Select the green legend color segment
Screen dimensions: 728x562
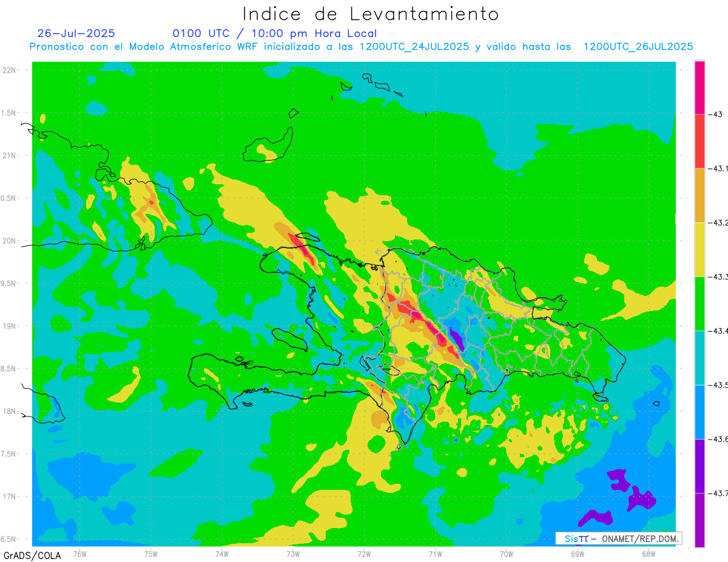click(x=699, y=303)
